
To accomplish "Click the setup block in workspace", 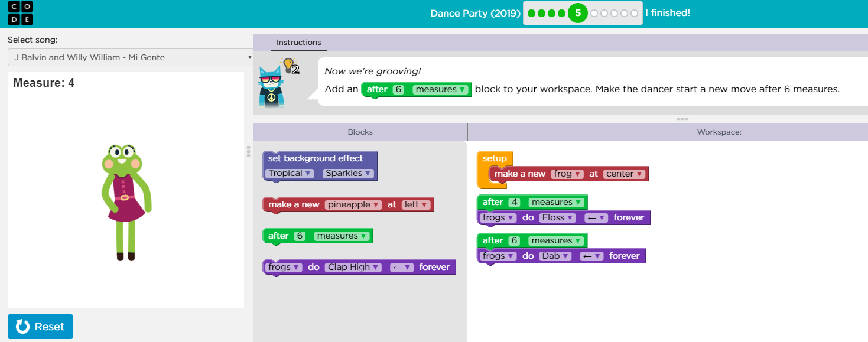I will [495, 158].
